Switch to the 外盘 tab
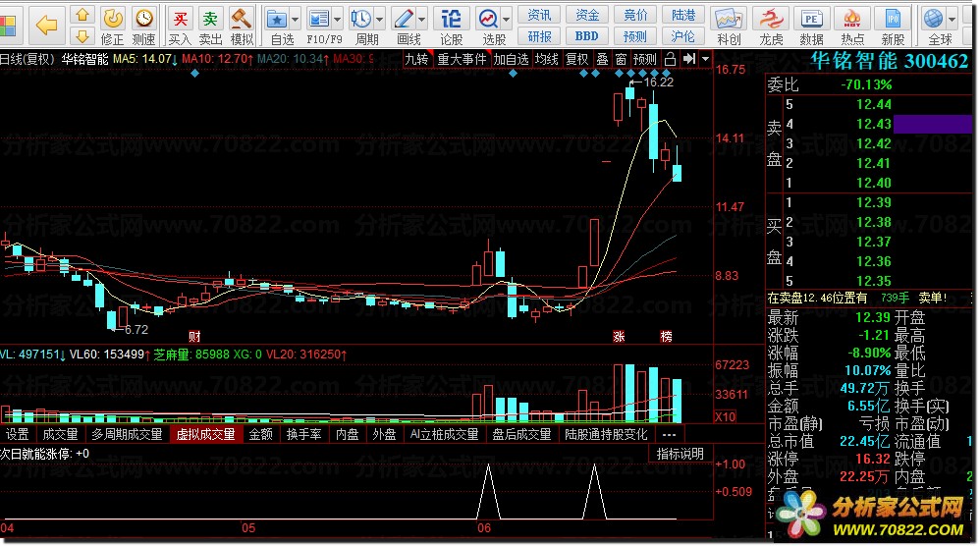Screen dimensions: 980x546 (x=384, y=434)
